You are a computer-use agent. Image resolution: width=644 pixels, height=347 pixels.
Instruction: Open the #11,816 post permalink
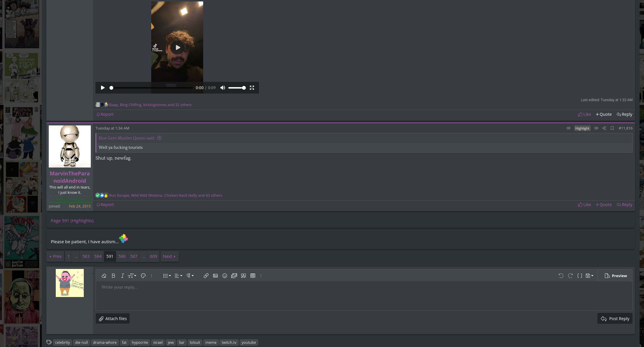626,128
